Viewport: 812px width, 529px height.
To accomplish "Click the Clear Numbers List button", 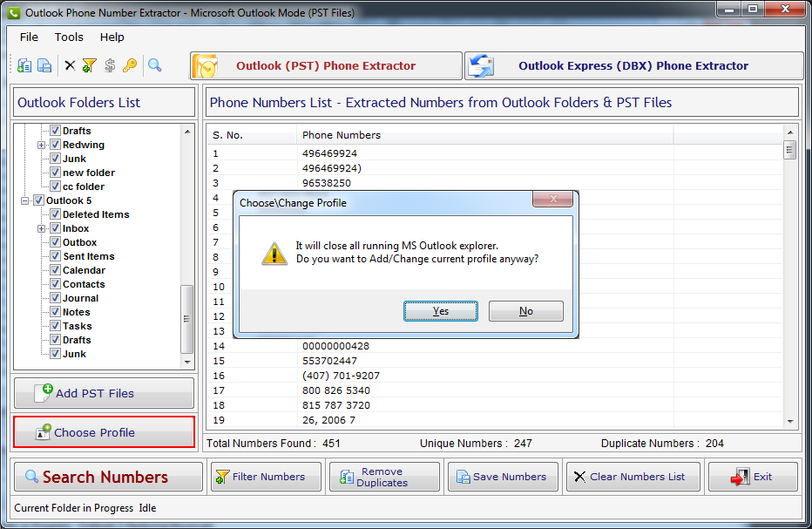I will pyautogui.click(x=633, y=477).
